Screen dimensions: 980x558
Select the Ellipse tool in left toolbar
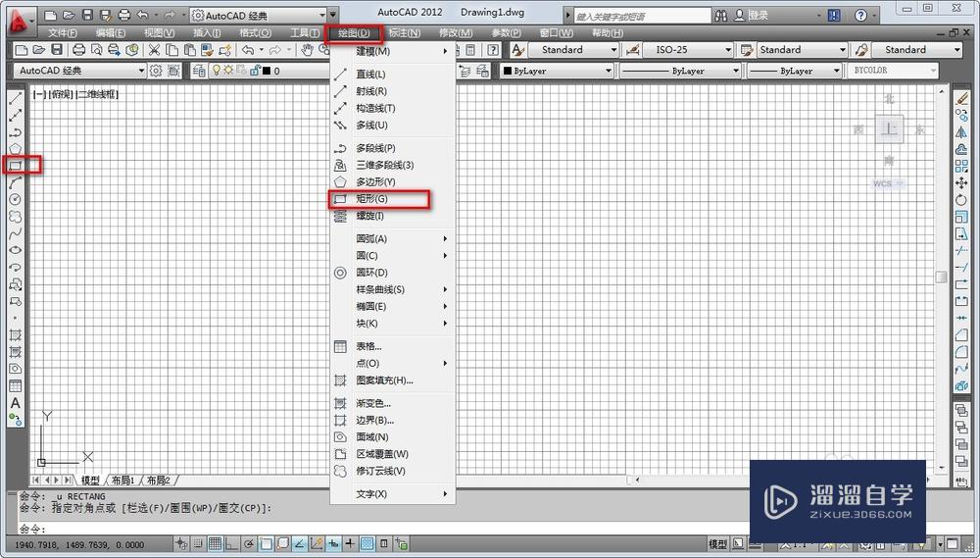[x=15, y=250]
